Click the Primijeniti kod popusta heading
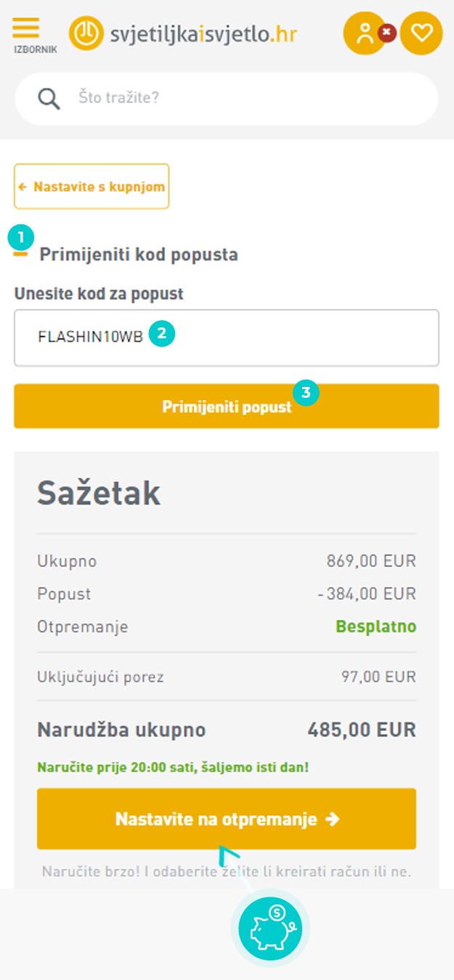 tap(139, 255)
